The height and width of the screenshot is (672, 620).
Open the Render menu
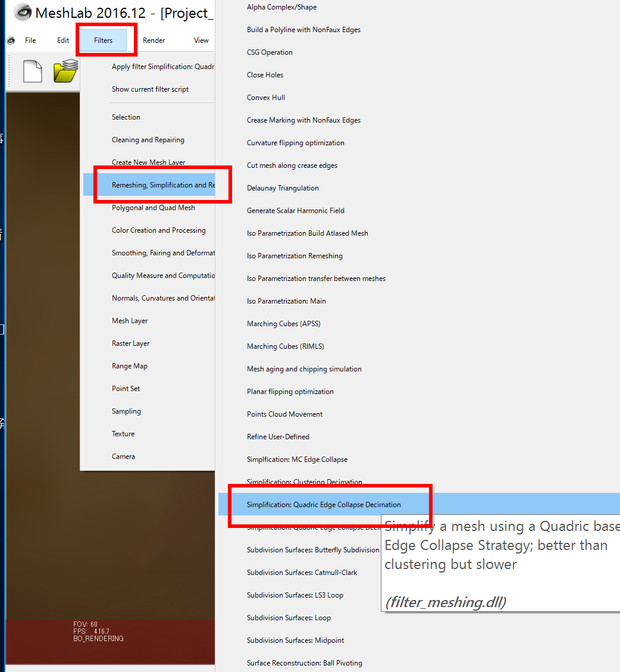pos(154,40)
